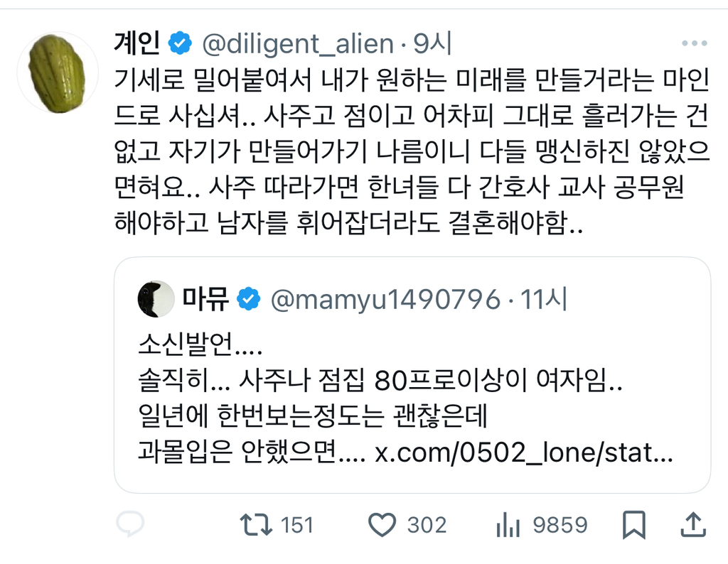Image resolution: width=728 pixels, height=564 pixels.
Task: Open the @mamyu1490796 handle
Action: coord(385,299)
